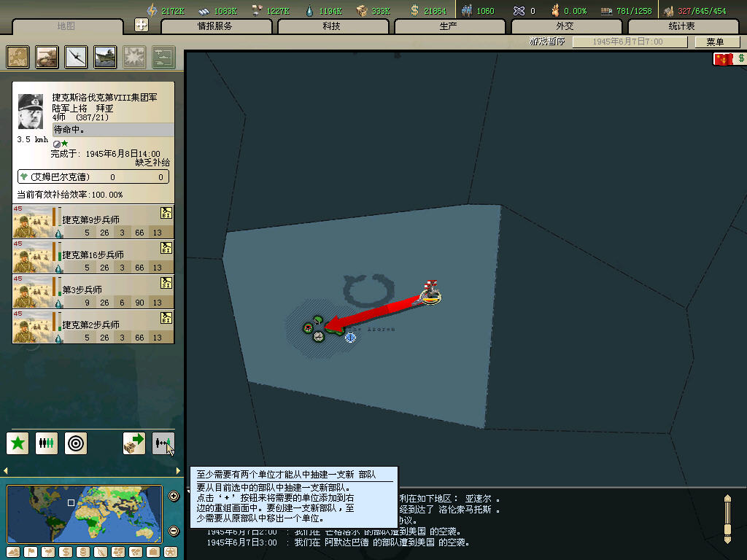Click the green island unit counter on map
Screen dimensions: 747x560
[318, 321]
